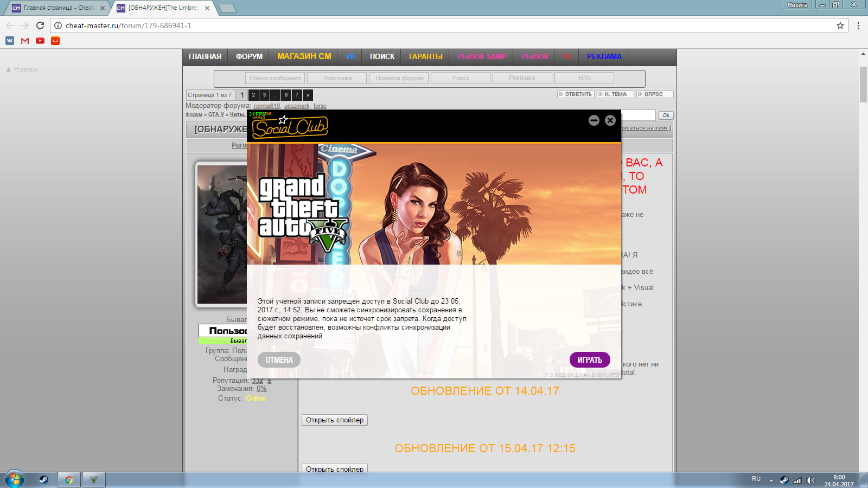
Task: Open РЕКЛАМА in the site menu
Action: [x=604, y=56]
